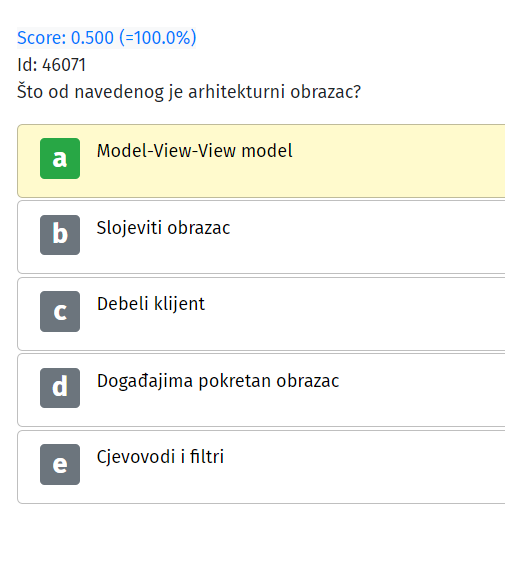Click the '(=100.0%)' percentage in score
This screenshot has width=505, height=563.
tap(158, 38)
